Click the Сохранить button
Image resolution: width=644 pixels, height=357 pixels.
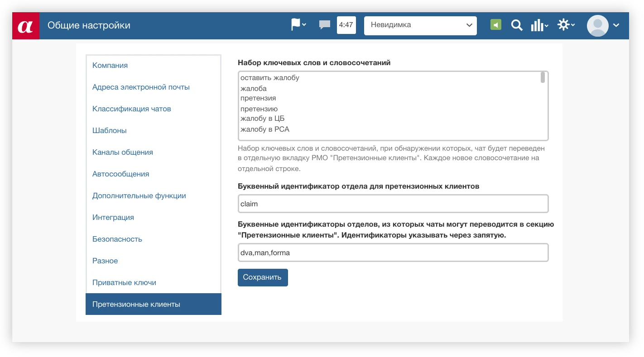coord(263,277)
